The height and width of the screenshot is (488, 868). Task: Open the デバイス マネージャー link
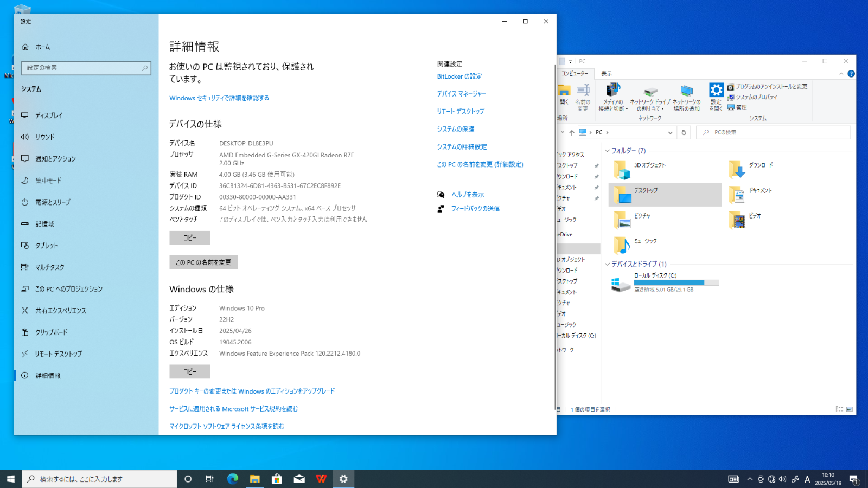[x=462, y=94]
